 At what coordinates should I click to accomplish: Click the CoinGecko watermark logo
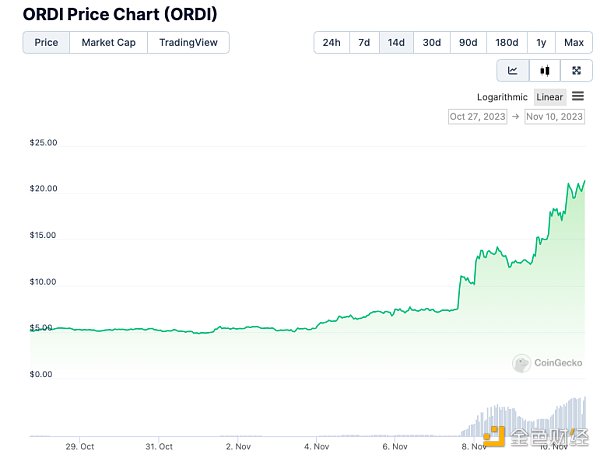[548, 363]
